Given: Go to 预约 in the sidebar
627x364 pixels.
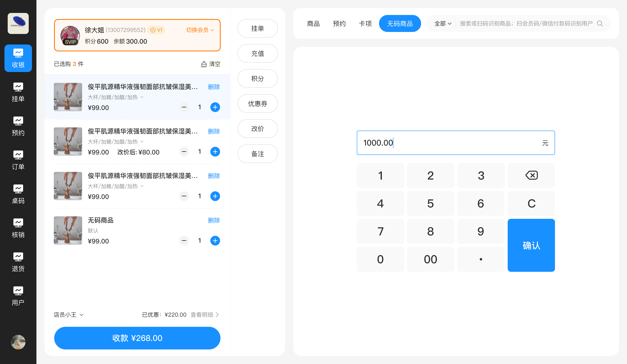Looking at the screenshot, I should point(18,126).
